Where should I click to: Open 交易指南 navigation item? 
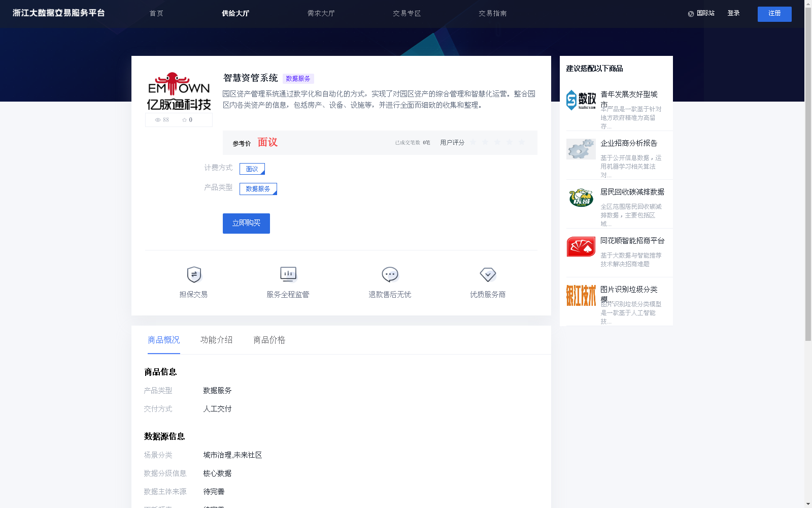click(493, 13)
